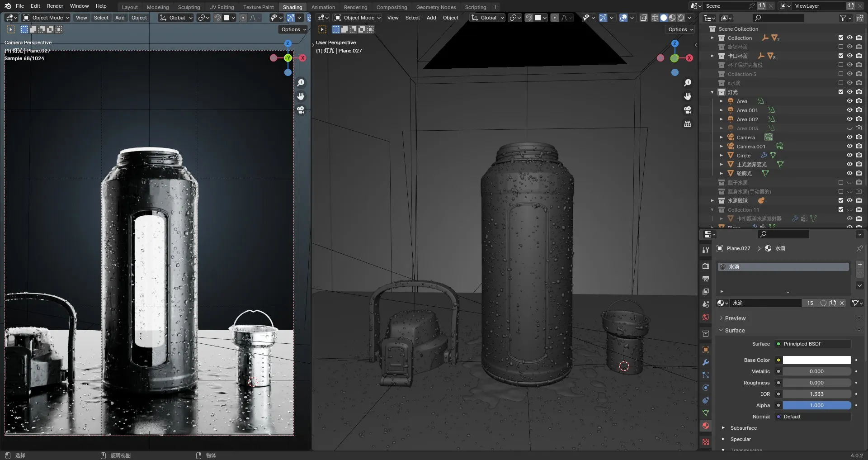Toggle camera view icon in right viewport
This screenshot has height=460, width=868.
point(688,110)
